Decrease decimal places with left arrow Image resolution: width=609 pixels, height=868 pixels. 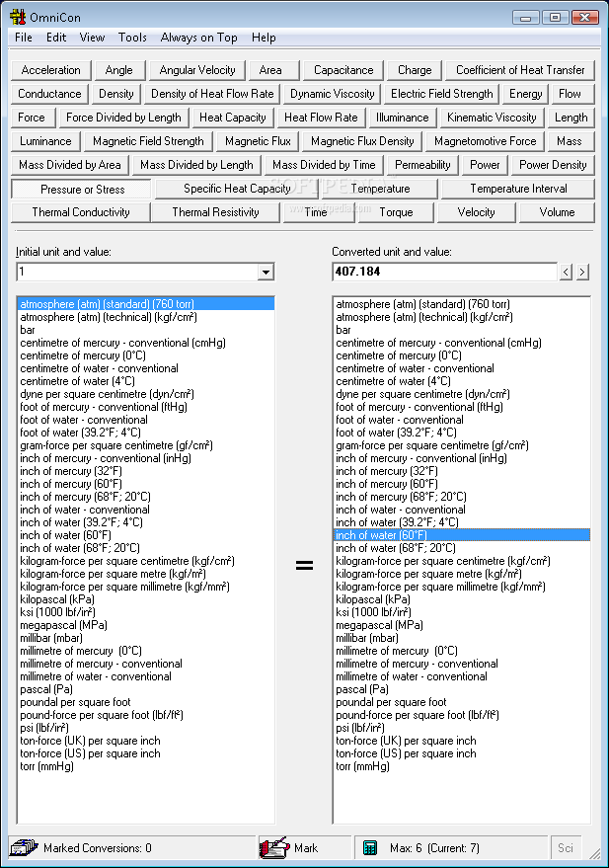pos(566,272)
